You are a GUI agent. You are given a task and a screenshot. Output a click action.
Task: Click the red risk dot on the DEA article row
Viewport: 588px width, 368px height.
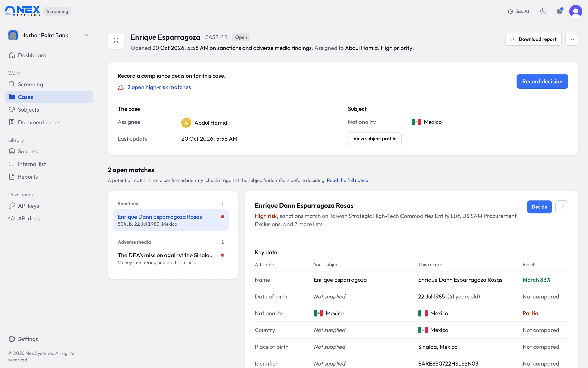tap(222, 255)
